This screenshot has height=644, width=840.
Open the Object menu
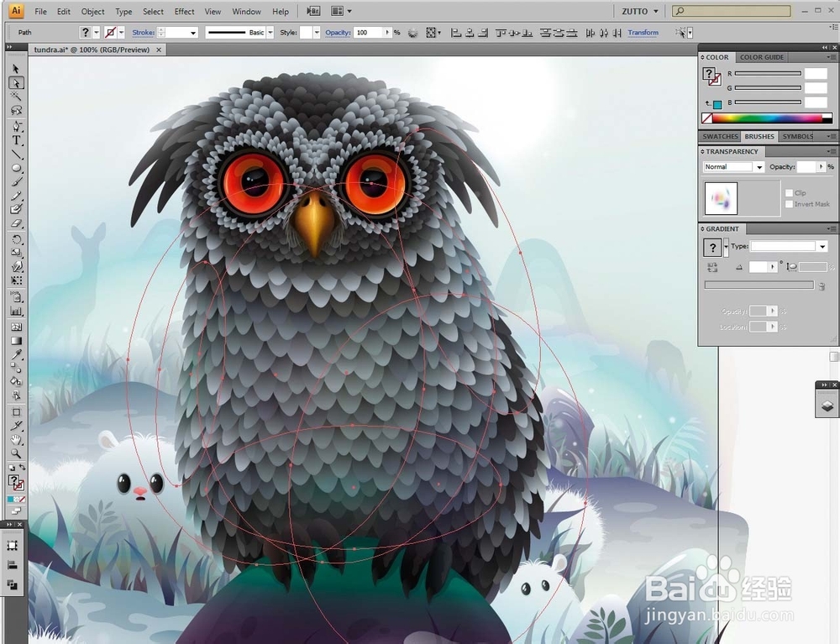coord(92,11)
